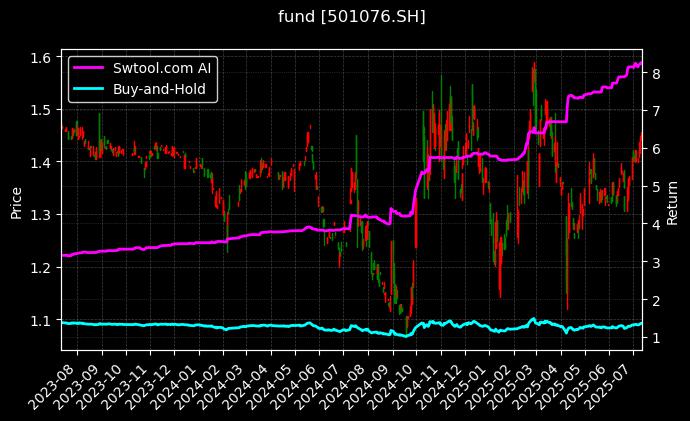This screenshot has width=690, height=421.
Task: Click the 1 tick on Return axis
Action: click(653, 338)
